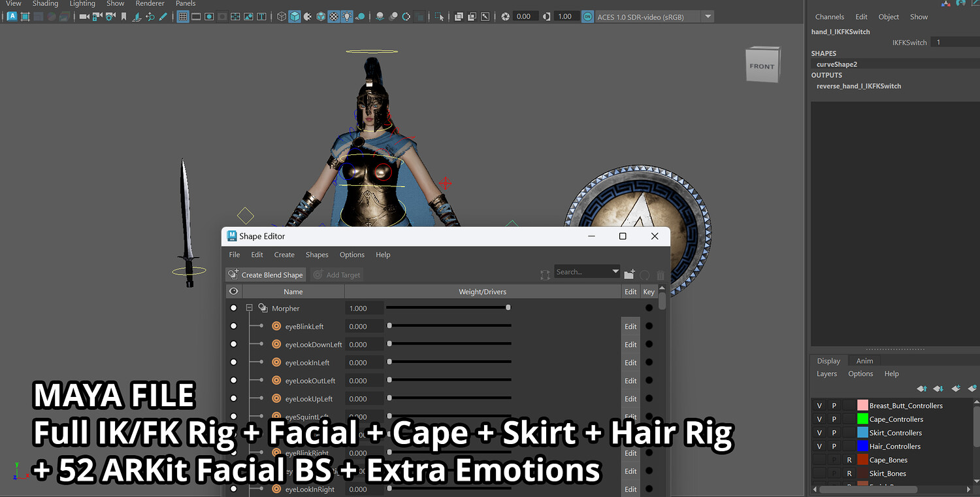
Task: Switch to the Anim layer tab
Action: (864, 361)
